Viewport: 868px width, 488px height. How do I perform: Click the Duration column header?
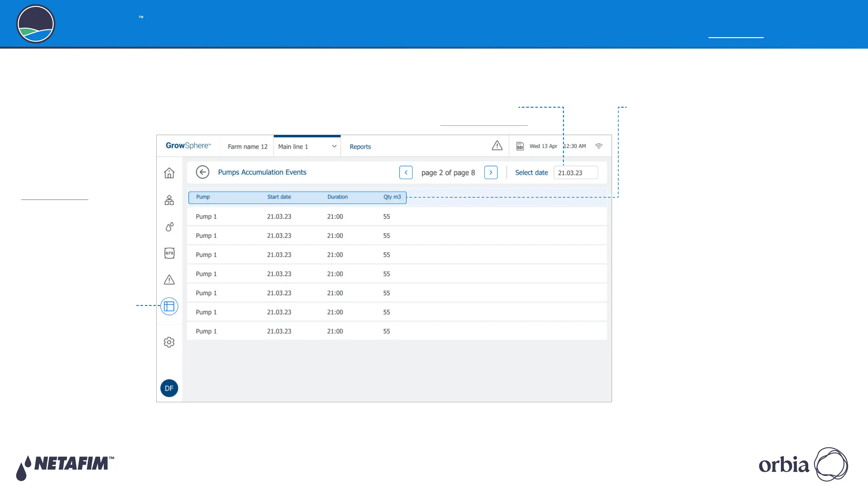(338, 197)
